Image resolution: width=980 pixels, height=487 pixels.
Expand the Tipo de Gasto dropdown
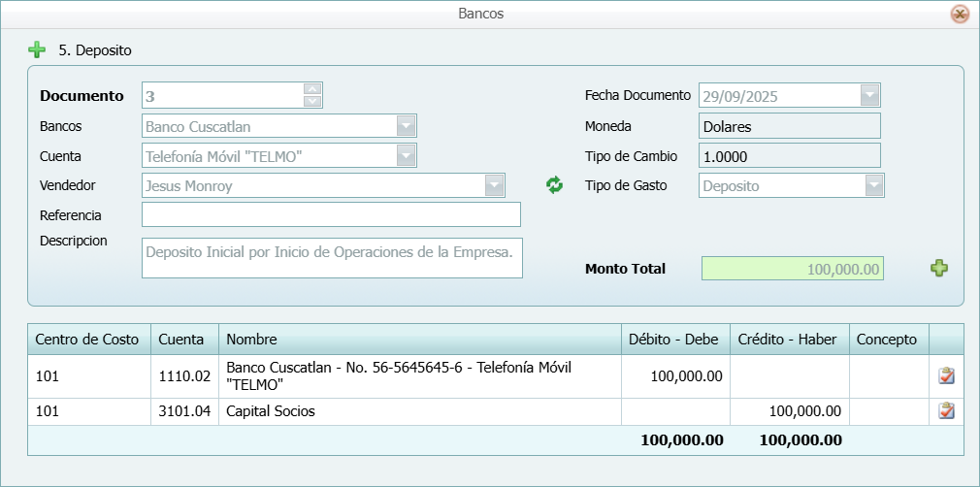coord(874,185)
